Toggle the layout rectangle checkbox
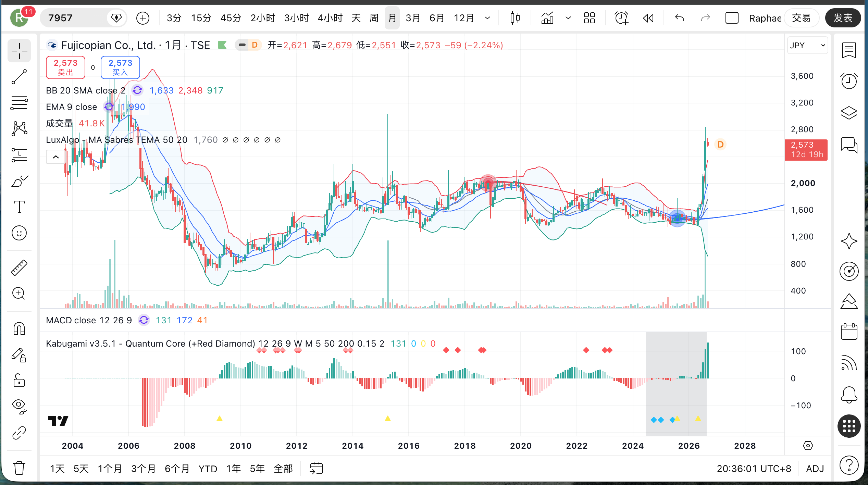 pos(732,18)
